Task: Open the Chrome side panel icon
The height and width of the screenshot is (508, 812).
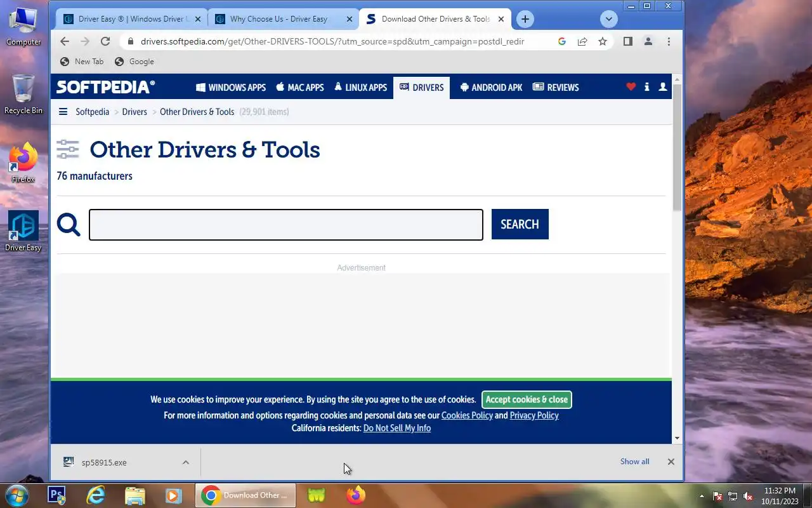Action: (x=627, y=41)
